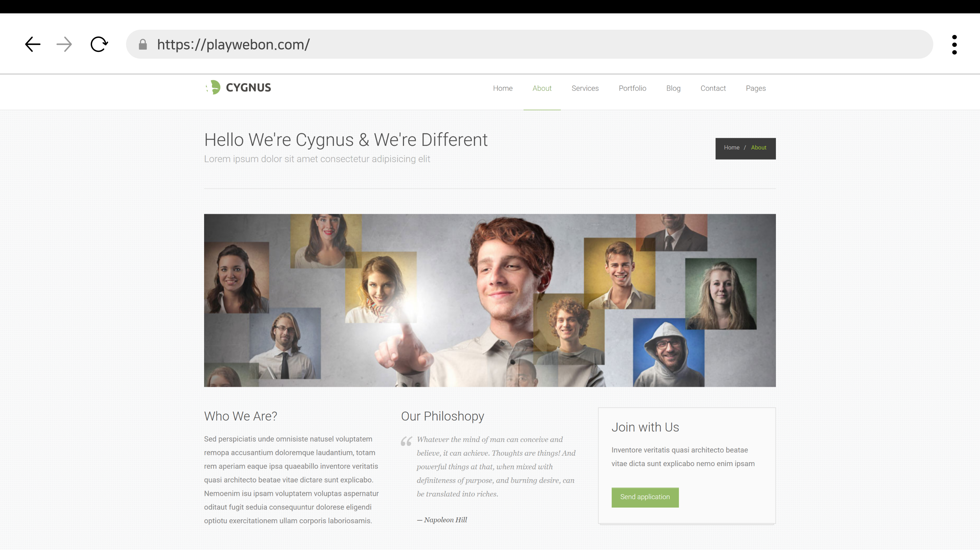Click the padlock icon in address bar
The width and height of the screenshot is (980, 551).
143,44
